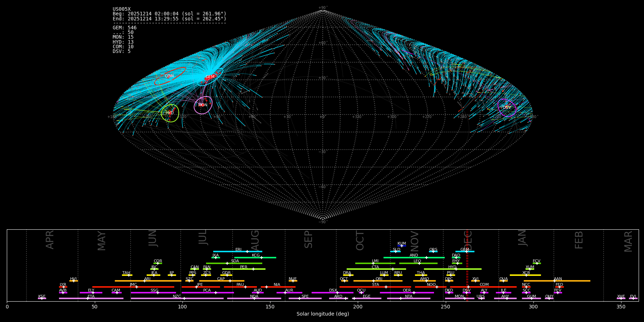The image size is (644, 322).
Task: Select the ETA pink timeline bar
Action: pyautogui.click(x=91, y=298)
